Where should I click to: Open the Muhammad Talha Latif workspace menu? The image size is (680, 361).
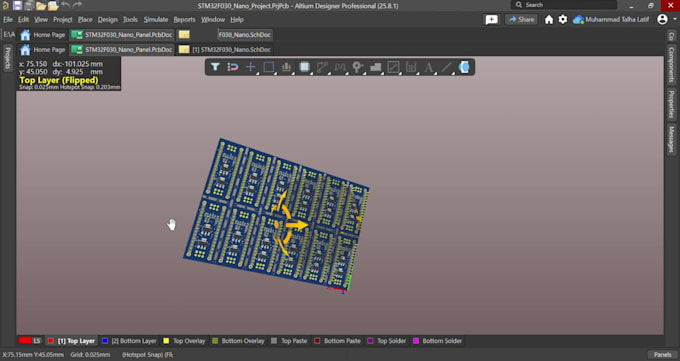611,20
